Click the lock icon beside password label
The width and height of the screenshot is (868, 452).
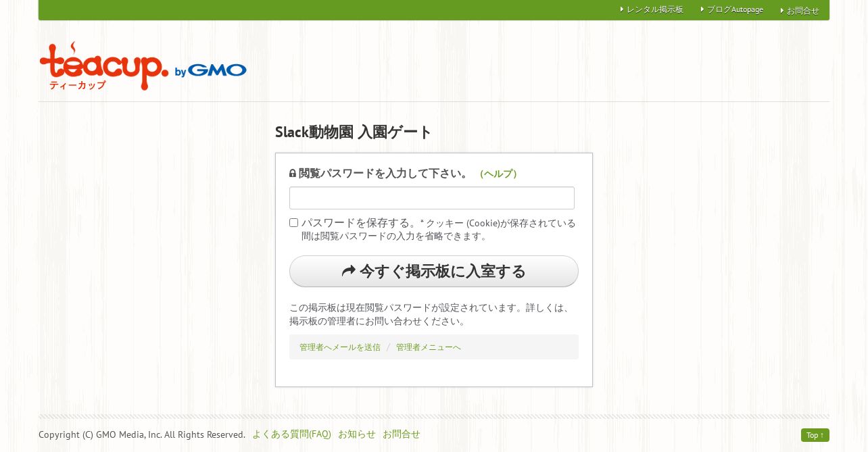(x=293, y=173)
